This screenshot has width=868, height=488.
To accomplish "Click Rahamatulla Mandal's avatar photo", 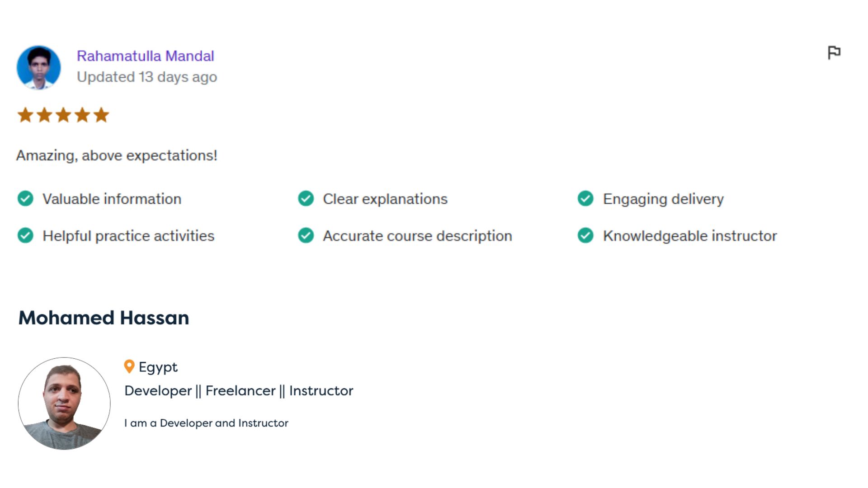I will click(x=39, y=67).
